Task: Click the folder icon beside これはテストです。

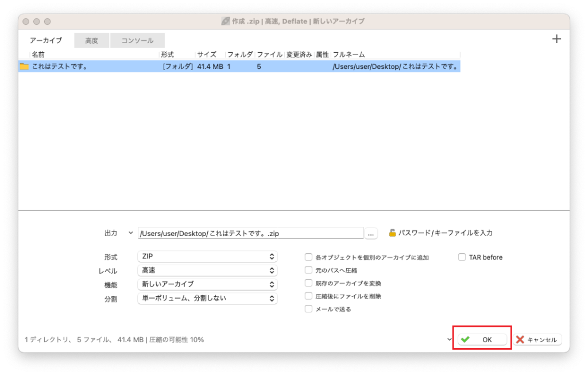Action: coord(24,67)
